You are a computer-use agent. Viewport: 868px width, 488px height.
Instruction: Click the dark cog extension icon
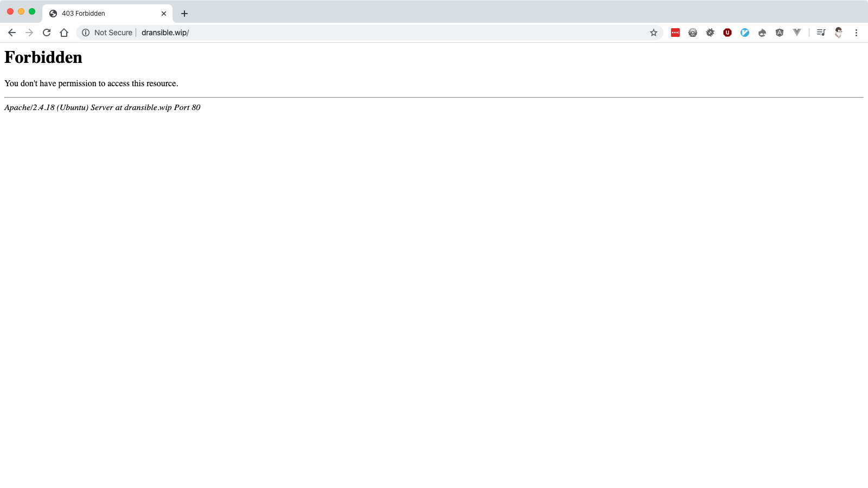click(710, 33)
